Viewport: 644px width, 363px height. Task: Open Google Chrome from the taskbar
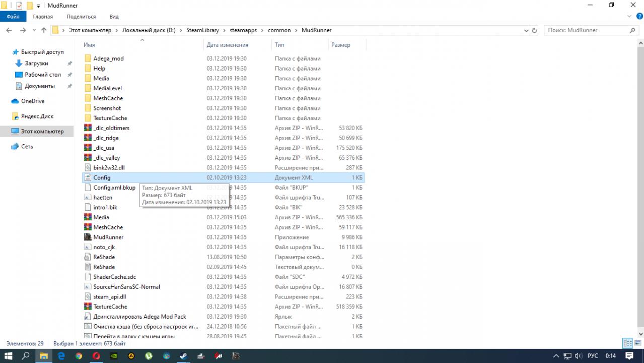pyautogui.click(x=79, y=356)
